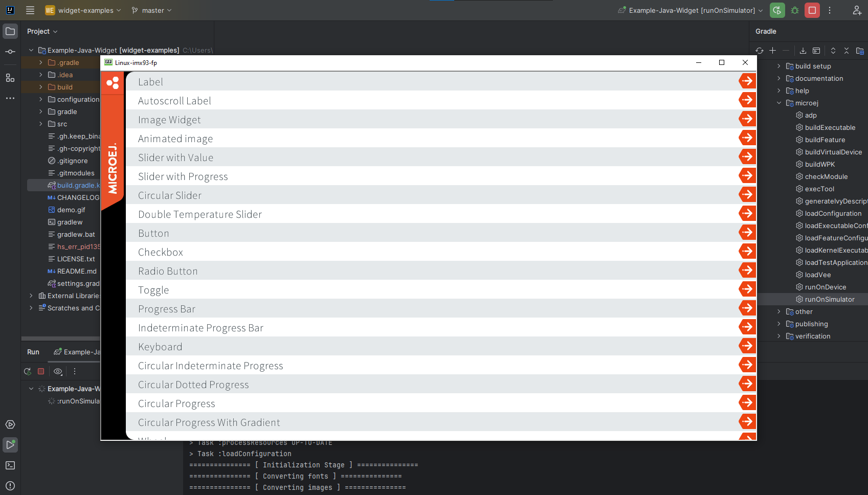Open the master branch dropdown
This screenshot has height=495, width=868.
coord(152,10)
